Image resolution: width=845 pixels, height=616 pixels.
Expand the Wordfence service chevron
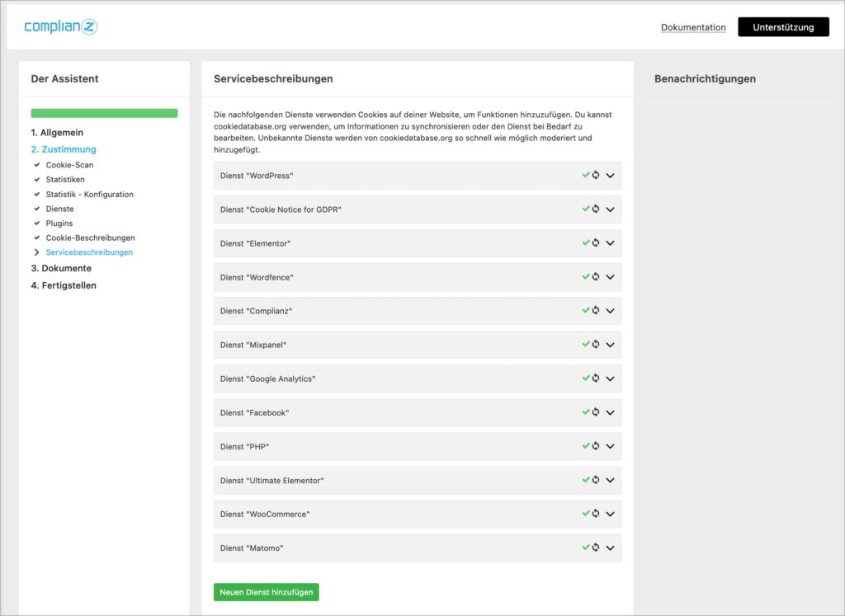click(610, 277)
